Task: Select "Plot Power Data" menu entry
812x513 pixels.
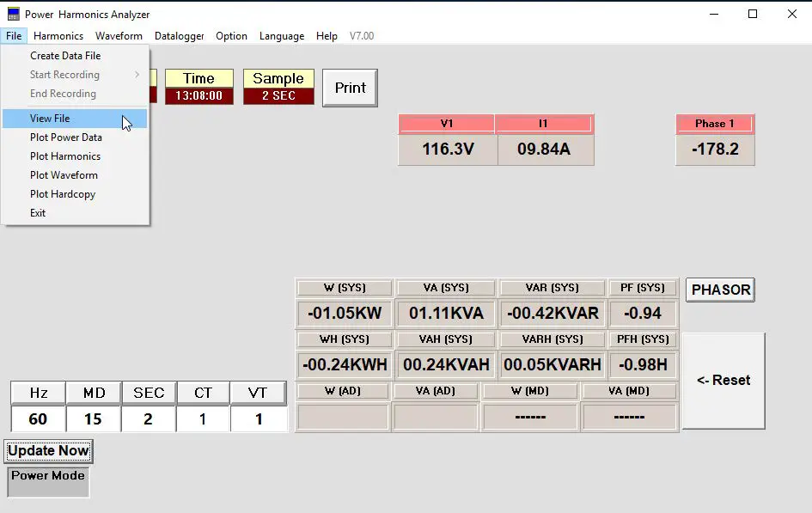Action: [68, 137]
